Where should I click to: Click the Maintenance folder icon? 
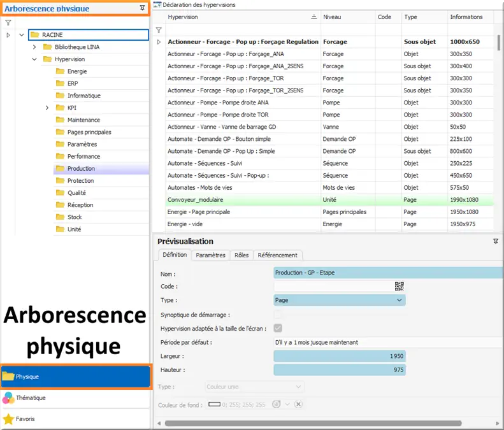[x=60, y=120]
